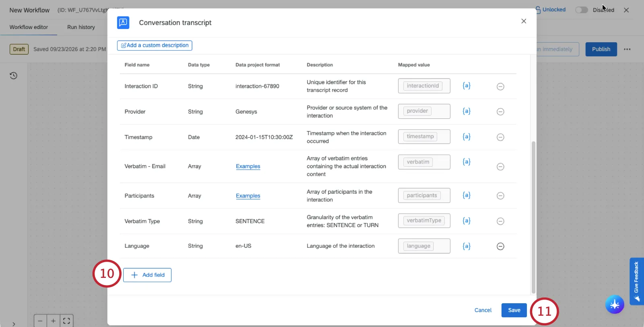This screenshot has height=327, width=644.
Task: Insert piped text for Timestamp row
Action: 466,137
